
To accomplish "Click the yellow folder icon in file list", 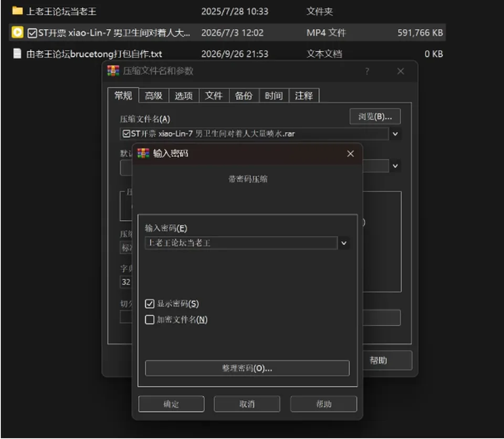I will pyautogui.click(x=17, y=11).
